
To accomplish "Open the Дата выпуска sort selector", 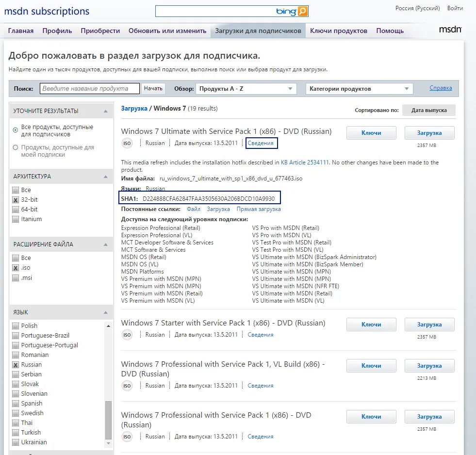I will pyautogui.click(x=428, y=110).
